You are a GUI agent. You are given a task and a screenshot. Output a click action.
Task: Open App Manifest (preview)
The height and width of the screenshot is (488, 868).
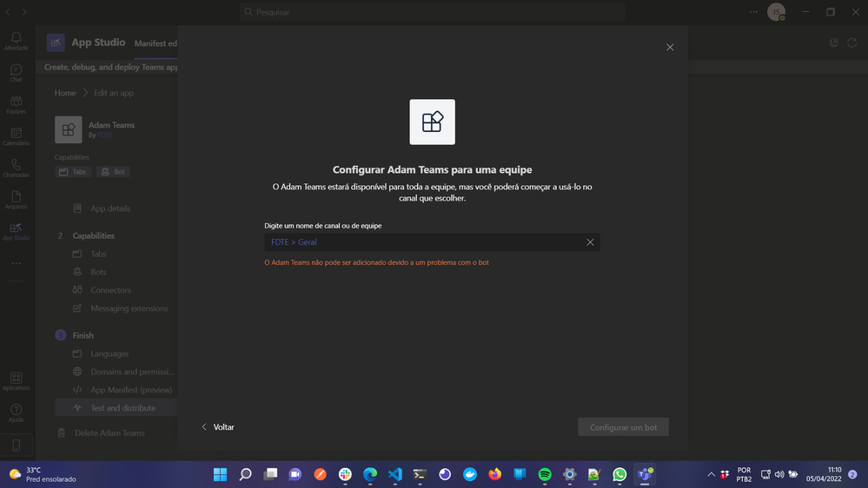click(x=131, y=390)
